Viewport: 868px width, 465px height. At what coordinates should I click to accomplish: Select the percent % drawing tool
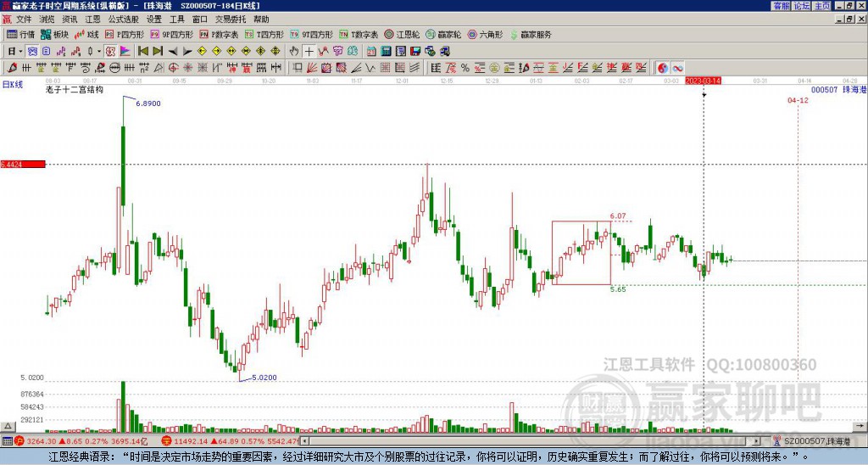(465, 68)
